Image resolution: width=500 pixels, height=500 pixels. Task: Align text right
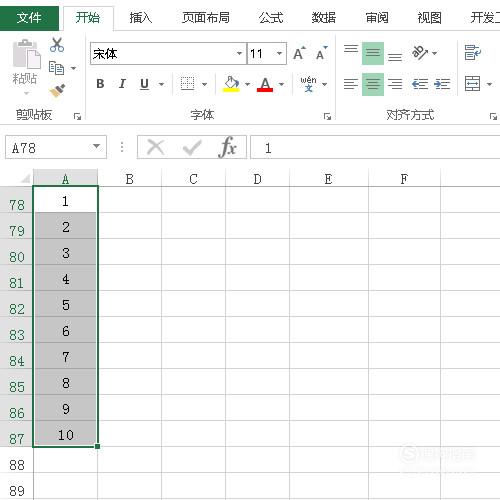(395, 84)
